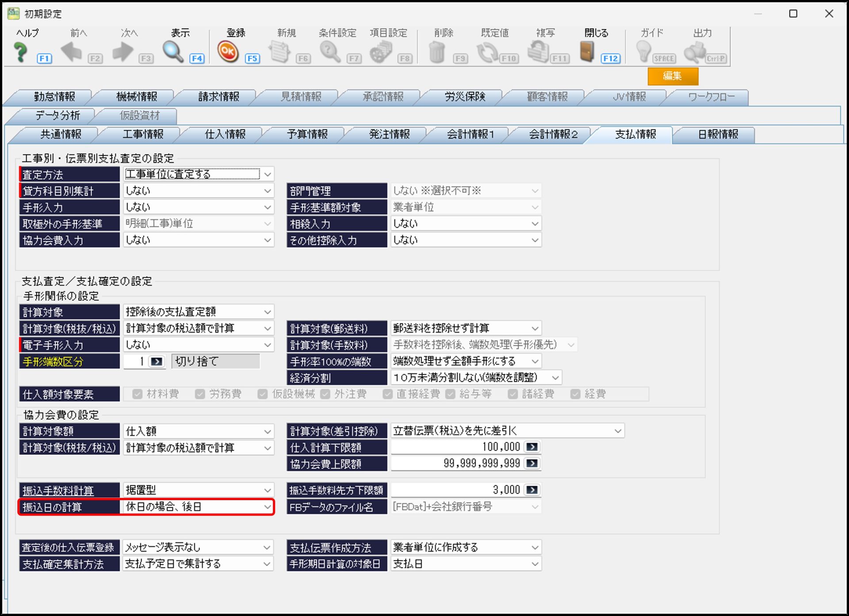This screenshot has height=616, width=849.
Task: Switch to the 会計情報1 tab
Action: (470, 134)
